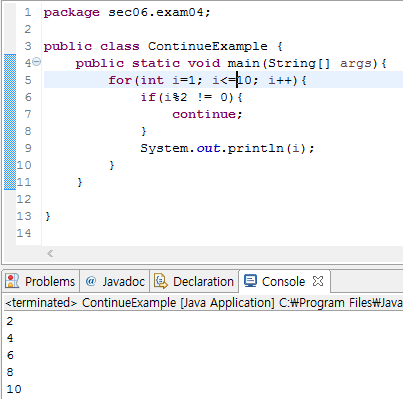Image resolution: width=403 pixels, height=399 pixels.
Task: Click the console output line 10
Action: [14, 389]
